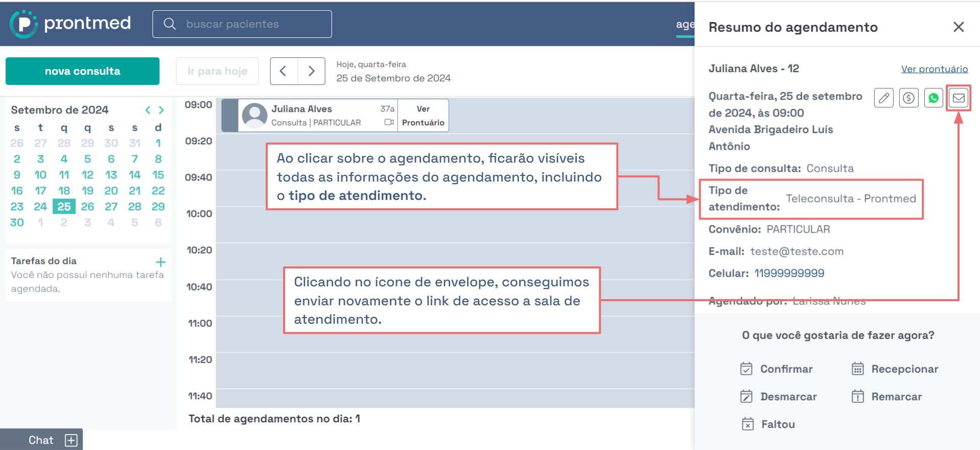
Task: Open the Ver prontuário link
Action: coord(934,69)
